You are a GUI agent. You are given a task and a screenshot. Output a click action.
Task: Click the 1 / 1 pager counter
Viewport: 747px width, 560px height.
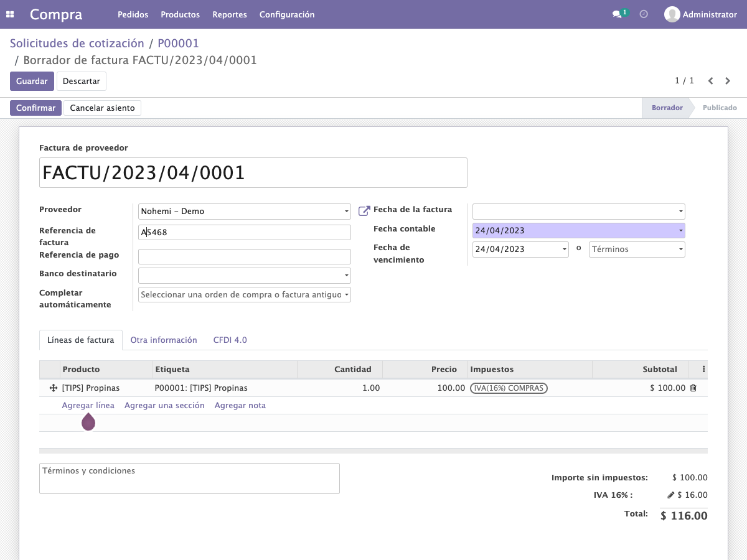click(x=684, y=81)
